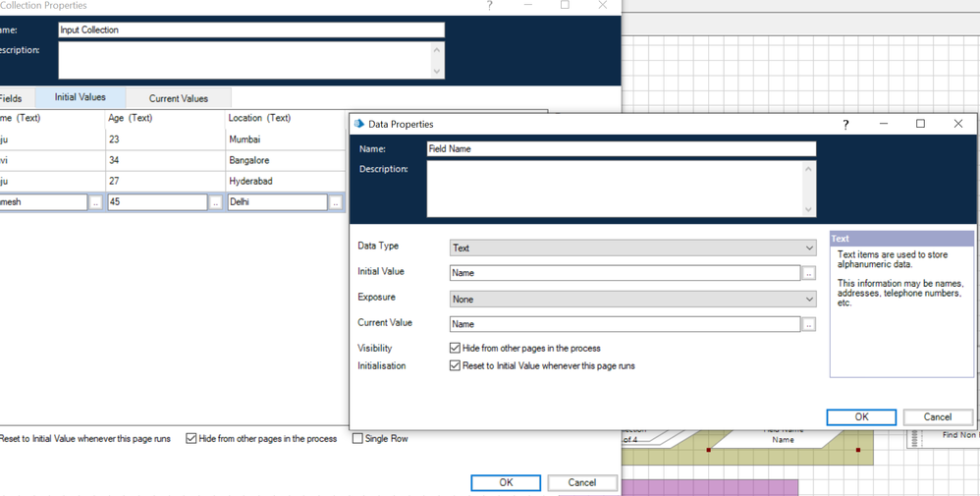Switch to the Current Values tab
Image resolution: width=980 pixels, height=496 pixels.
point(178,98)
